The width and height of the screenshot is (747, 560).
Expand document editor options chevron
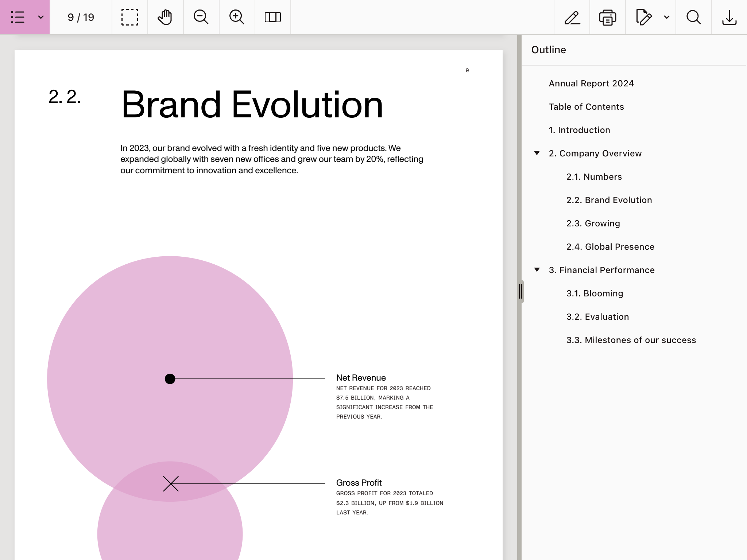(x=667, y=17)
